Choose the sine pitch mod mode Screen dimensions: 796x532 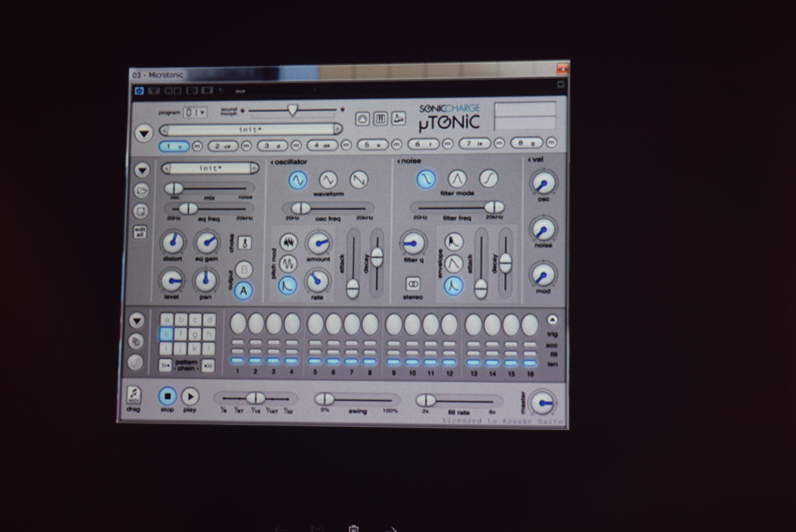pyautogui.click(x=288, y=263)
